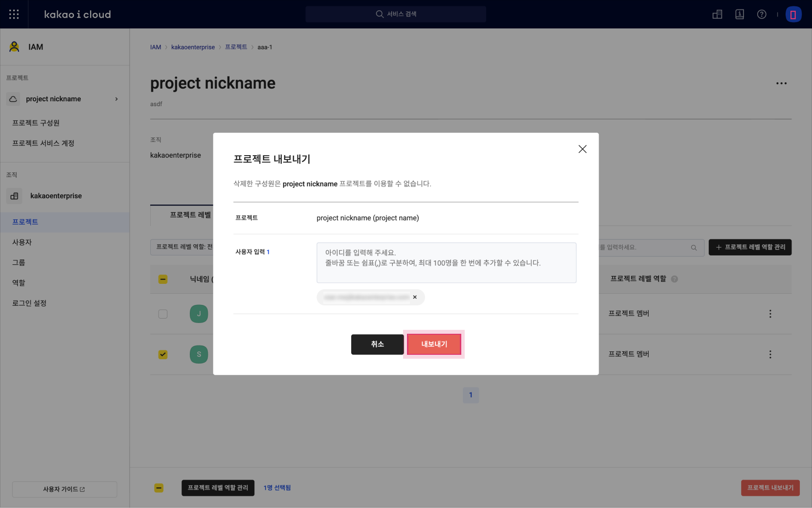This screenshot has width=812, height=508.
Task: Click the organization icon in top bar
Action: click(717, 14)
